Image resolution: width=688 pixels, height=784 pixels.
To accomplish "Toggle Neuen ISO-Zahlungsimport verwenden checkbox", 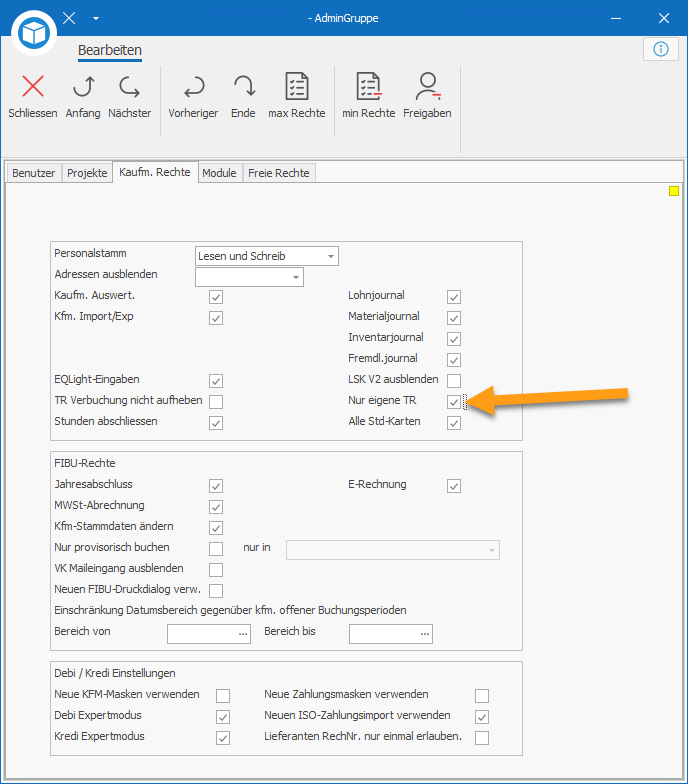I will coord(482,717).
